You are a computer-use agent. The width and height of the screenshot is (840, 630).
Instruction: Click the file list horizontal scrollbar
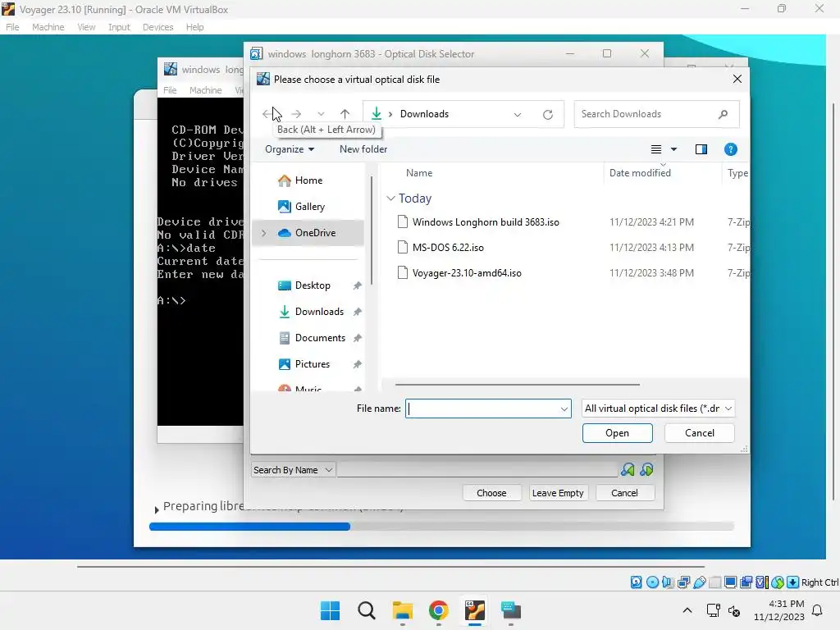point(518,384)
